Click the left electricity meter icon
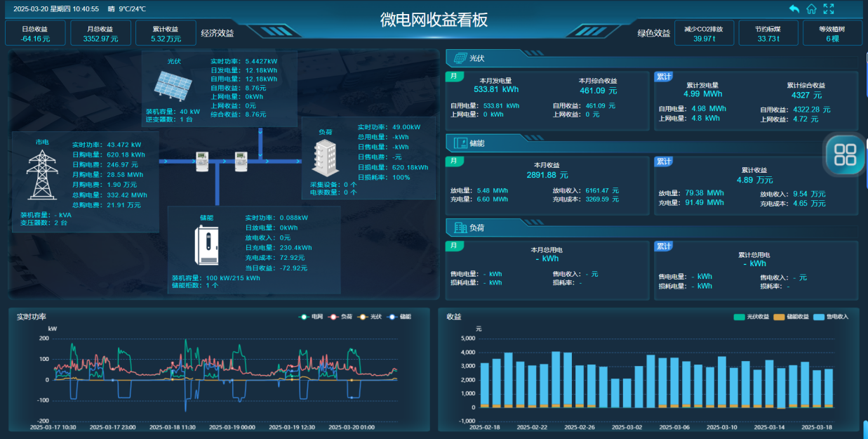Image resolution: width=868 pixels, height=439 pixels. 202,161
